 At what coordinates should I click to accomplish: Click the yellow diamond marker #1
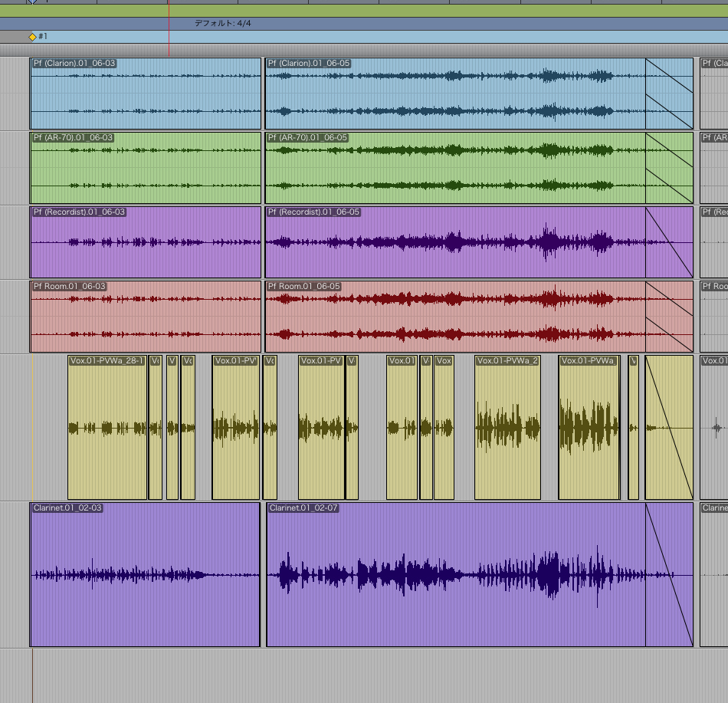(x=32, y=37)
